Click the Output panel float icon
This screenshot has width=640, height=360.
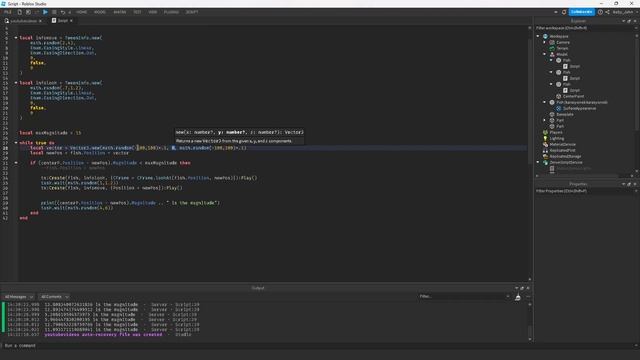[522, 288]
